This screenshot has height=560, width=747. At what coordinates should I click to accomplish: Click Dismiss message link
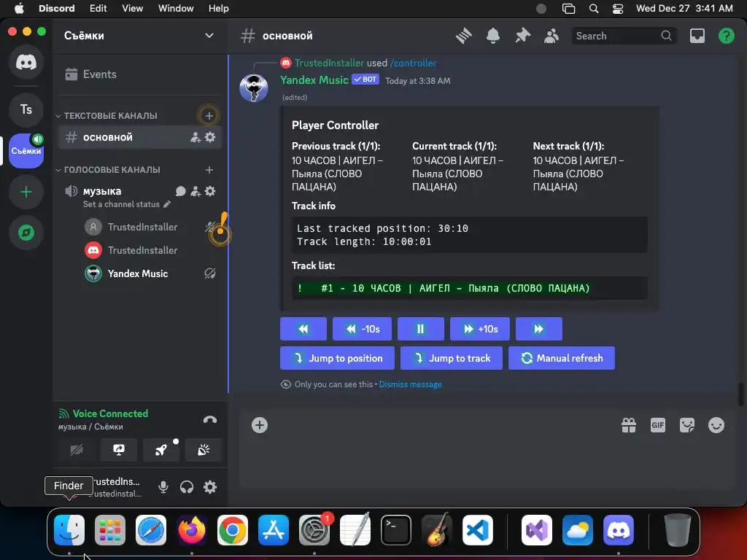click(x=410, y=384)
